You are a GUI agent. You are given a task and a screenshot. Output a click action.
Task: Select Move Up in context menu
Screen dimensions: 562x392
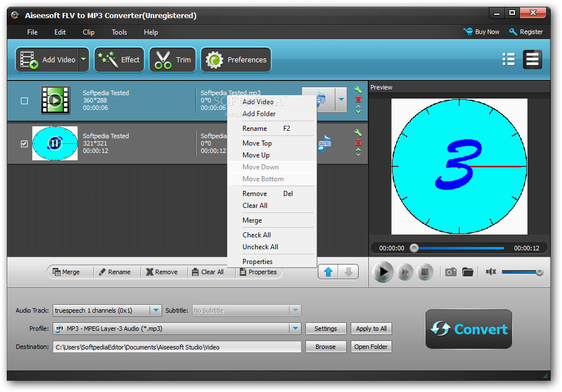click(x=272, y=155)
